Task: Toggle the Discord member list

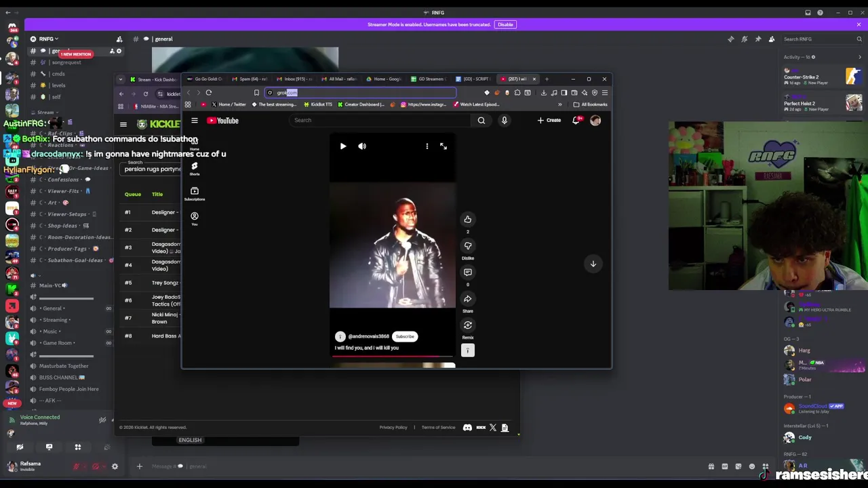Action: point(772,39)
